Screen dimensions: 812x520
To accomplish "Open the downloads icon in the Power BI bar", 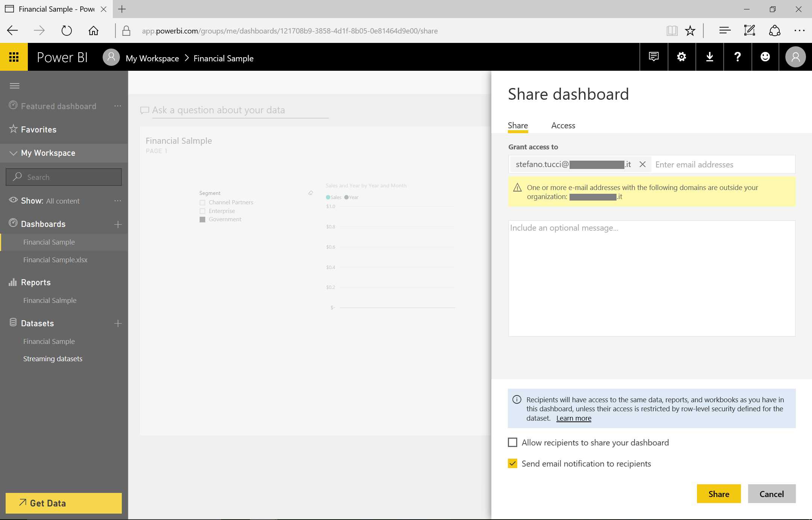I will pos(709,57).
